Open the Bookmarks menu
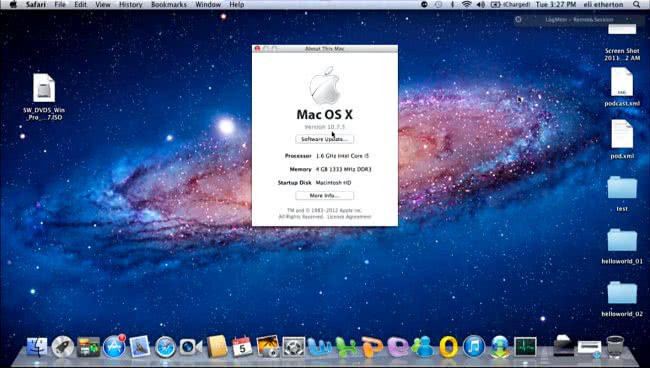Image resolution: width=650 pixels, height=368 pixels. 169,5
